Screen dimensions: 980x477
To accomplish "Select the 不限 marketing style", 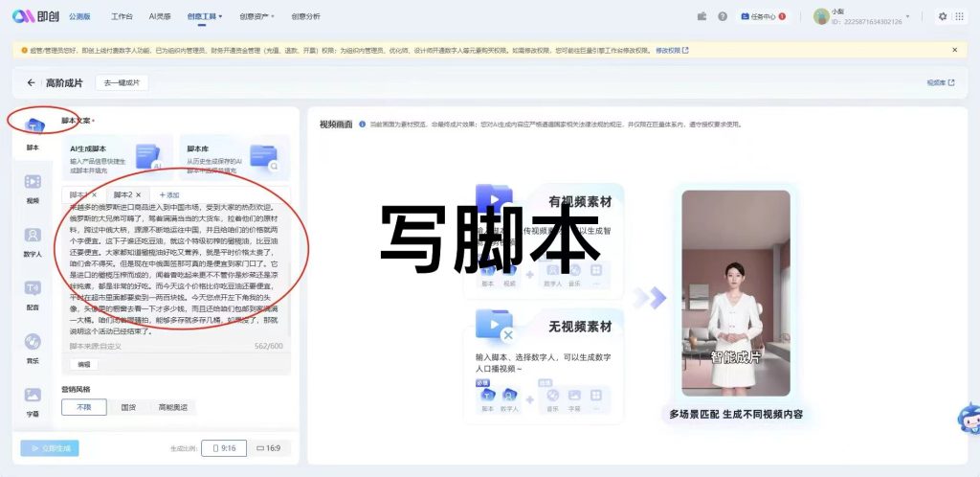I will click(x=84, y=407).
